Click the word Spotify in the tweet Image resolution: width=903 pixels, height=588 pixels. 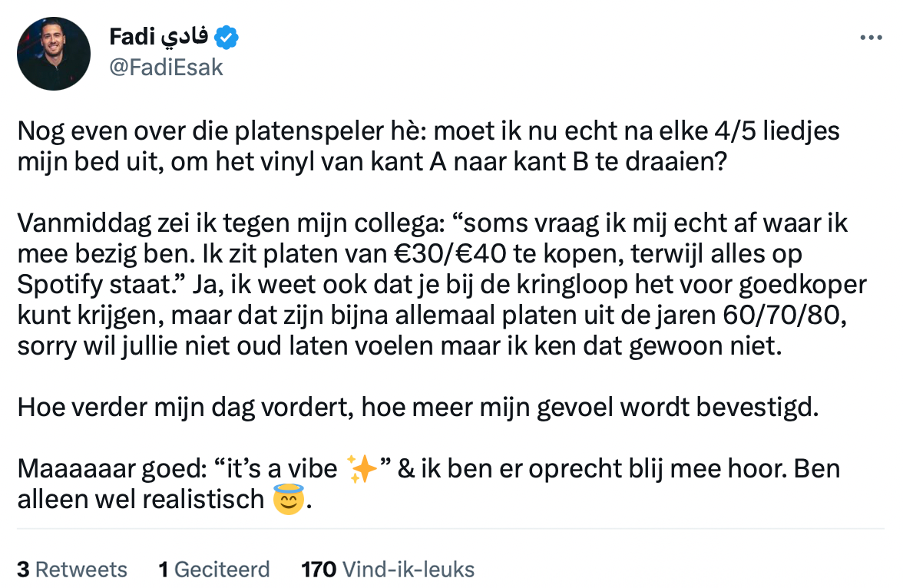tap(63, 284)
